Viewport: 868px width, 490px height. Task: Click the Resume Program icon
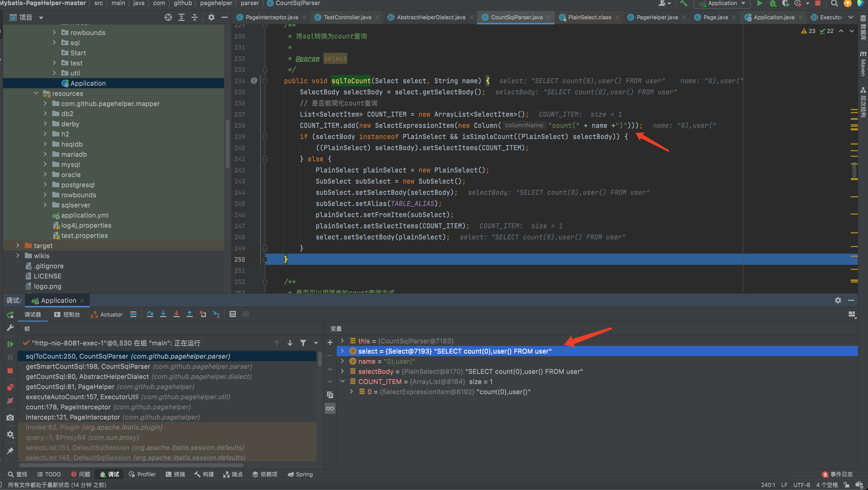[10, 344]
